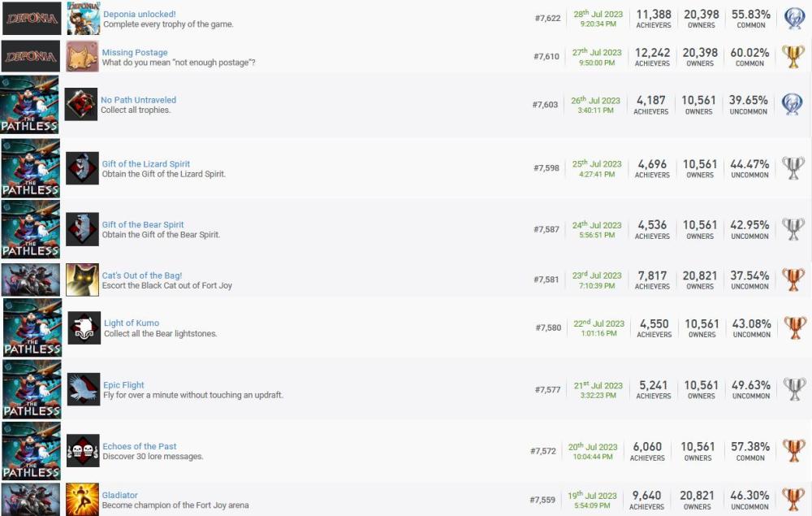Click the game thumbnail beside Gladiator
The image size is (812, 516).
point(31,499)
